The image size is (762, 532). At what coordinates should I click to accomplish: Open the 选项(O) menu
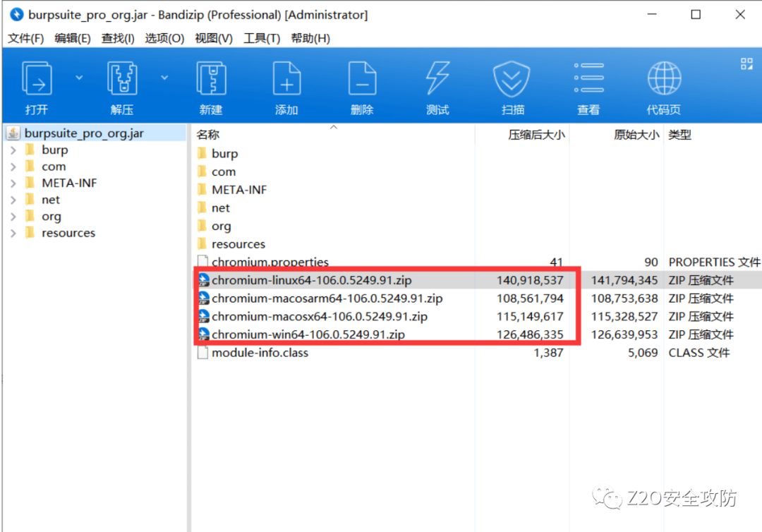pos(164,38)
